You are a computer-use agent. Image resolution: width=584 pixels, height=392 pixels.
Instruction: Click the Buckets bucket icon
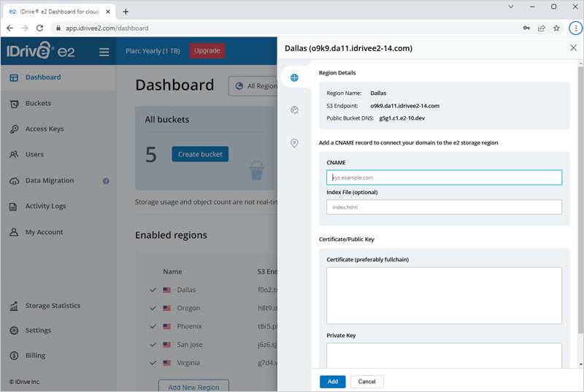(x=14, y=104)
